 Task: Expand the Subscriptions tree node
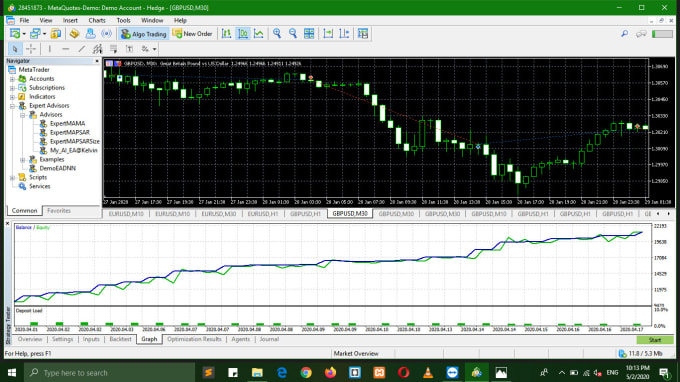(12, 88)
